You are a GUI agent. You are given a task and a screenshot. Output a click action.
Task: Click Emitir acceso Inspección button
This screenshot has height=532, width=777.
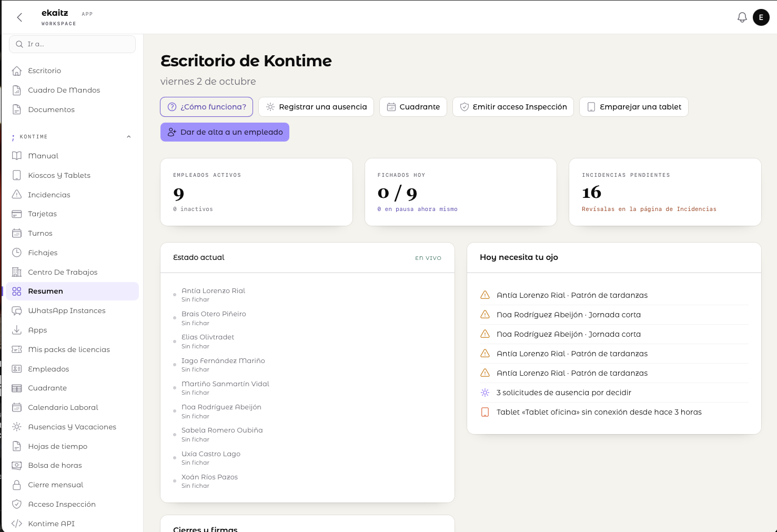513,107
